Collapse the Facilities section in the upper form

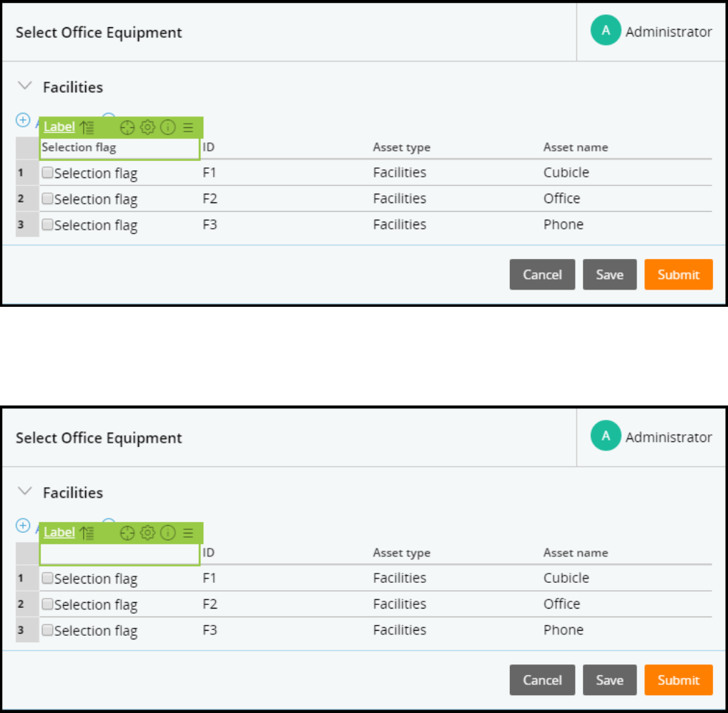pyautogui.click(x=25, y=87)
